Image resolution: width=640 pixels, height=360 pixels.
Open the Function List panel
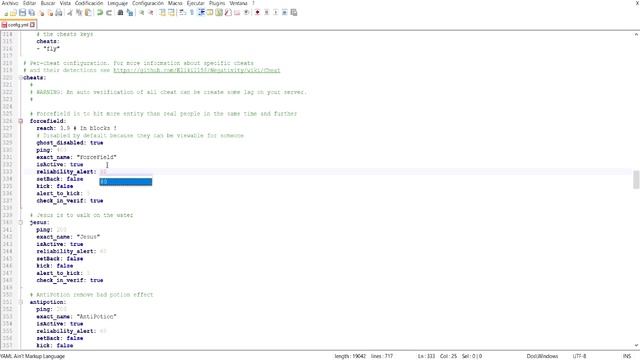pyautogui.click(x=228, y=13)
